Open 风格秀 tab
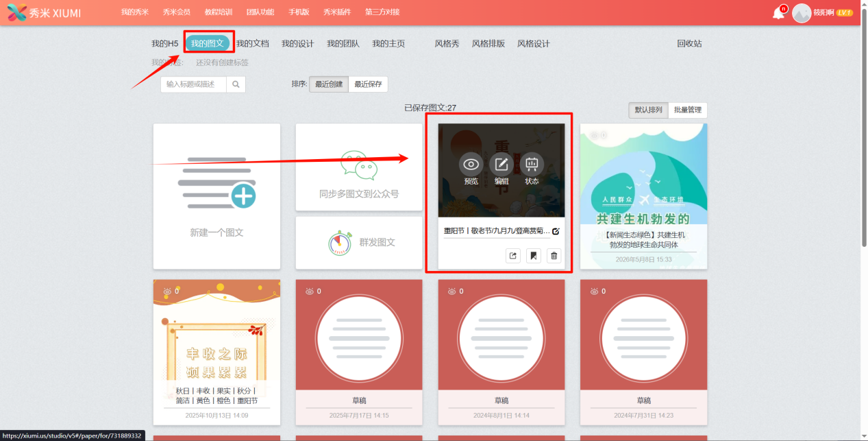 447,44
